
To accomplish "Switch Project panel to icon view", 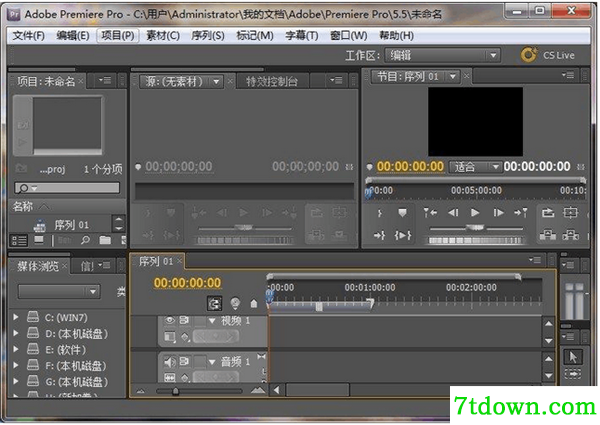I will tap(39, 240).
